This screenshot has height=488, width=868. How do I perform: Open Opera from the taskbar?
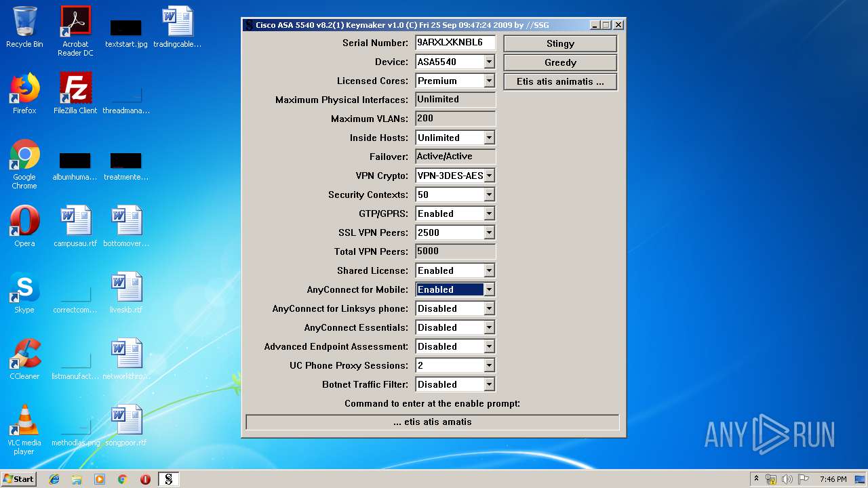145,479
